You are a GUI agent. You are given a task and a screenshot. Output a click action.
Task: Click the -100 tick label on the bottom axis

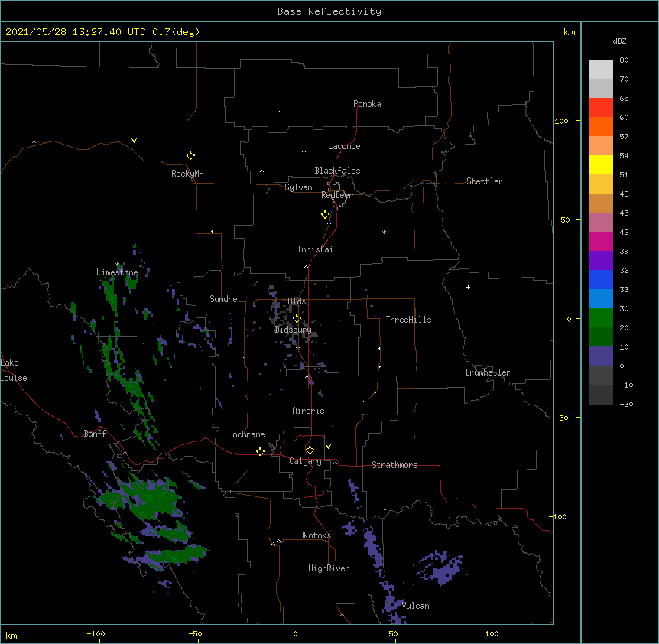(x=96, y=633)
